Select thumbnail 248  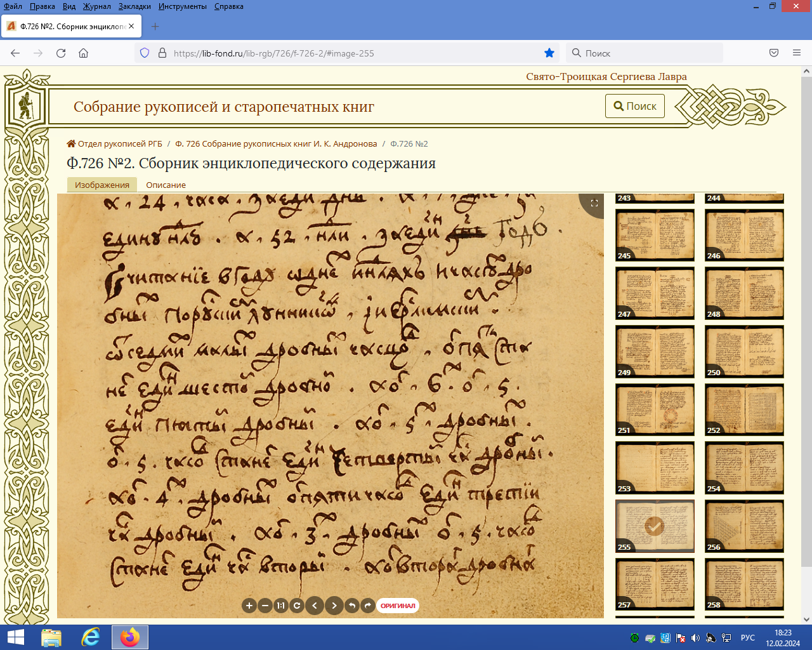[744, 293]
